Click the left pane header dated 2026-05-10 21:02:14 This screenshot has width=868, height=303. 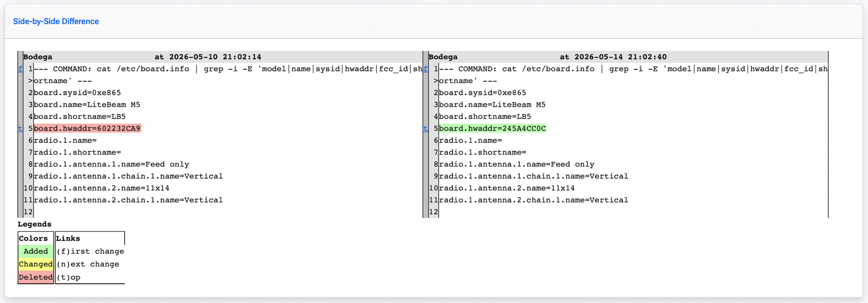pyautogui.click(x=223, y=57)
